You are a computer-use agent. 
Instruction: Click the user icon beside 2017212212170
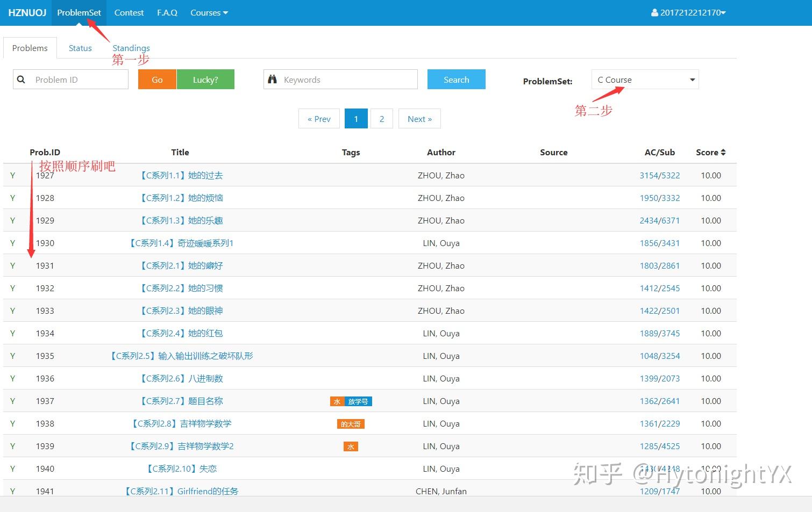click(x=654, y=13)
